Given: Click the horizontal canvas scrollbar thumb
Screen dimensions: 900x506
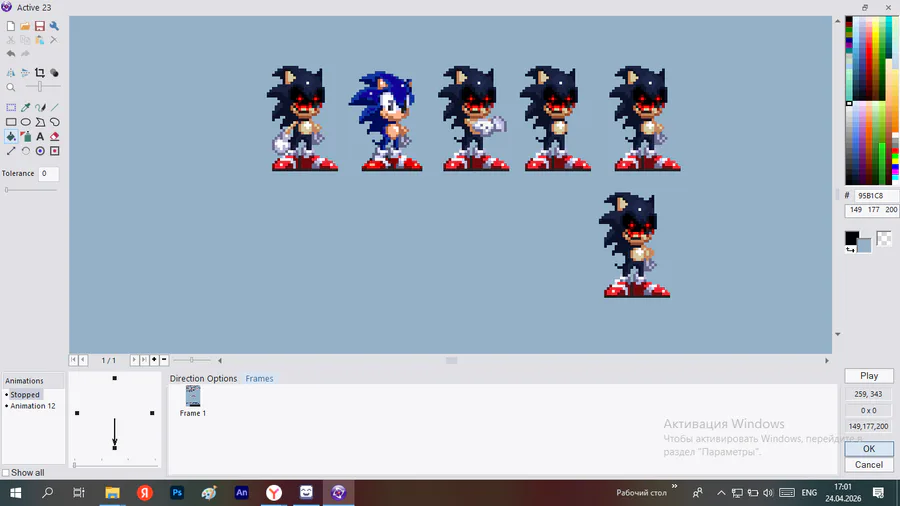Looking at the screenshot, I should [452, 360].
